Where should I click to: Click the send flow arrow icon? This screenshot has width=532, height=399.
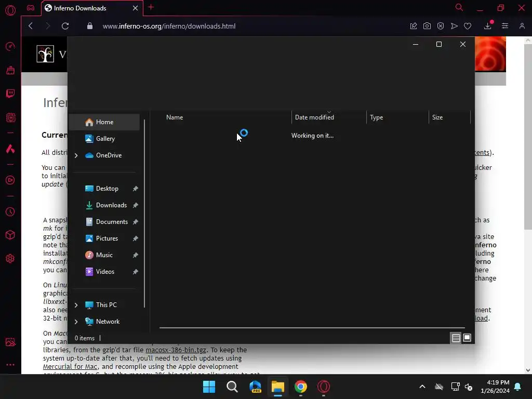(x=454, y=26)
